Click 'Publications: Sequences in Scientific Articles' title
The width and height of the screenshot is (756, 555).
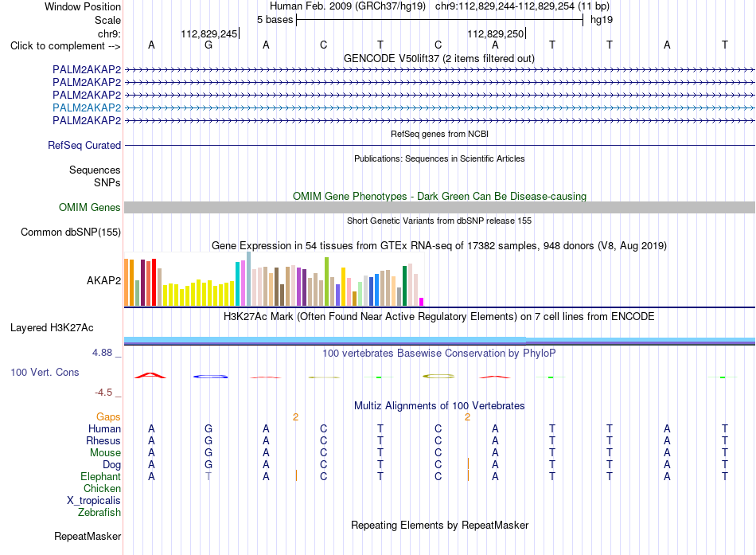click(439, 158)
